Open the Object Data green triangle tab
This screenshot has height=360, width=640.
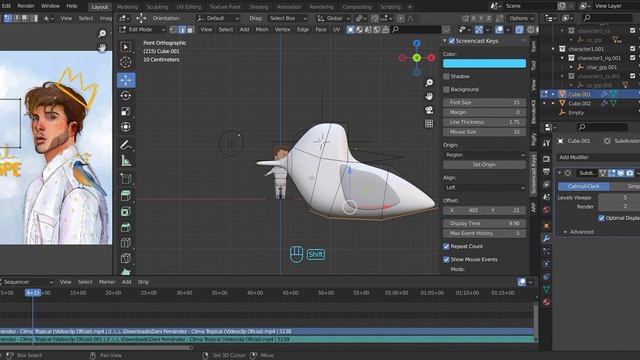coord(547,289)
